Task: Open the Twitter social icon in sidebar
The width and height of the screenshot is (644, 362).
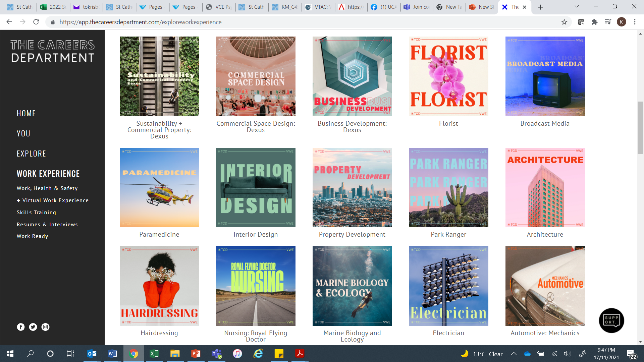Action: [33, 327]
